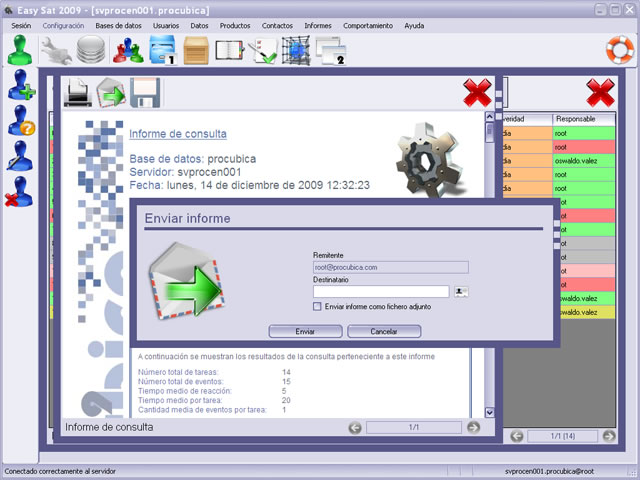
Task: Open the Ayuda menu
Action: tap(414, 26)
